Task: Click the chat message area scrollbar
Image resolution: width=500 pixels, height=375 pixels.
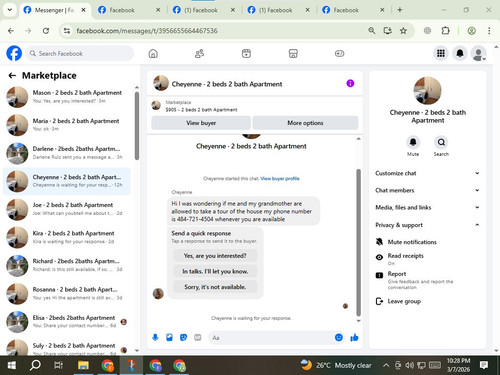Action: (x=359, y=242)
